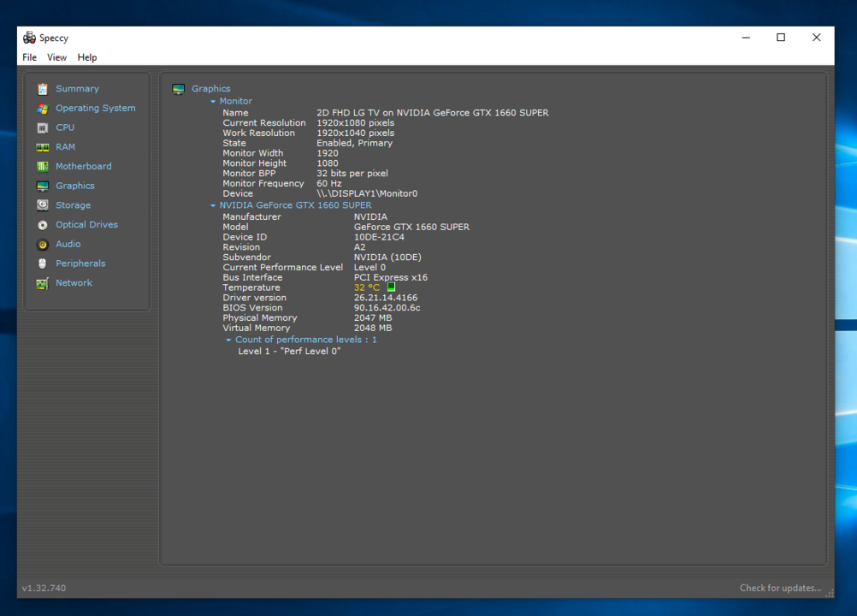Select Physical Memory 2047 MB value
This screenshot has height=616, width=857.
pos(373,318)
